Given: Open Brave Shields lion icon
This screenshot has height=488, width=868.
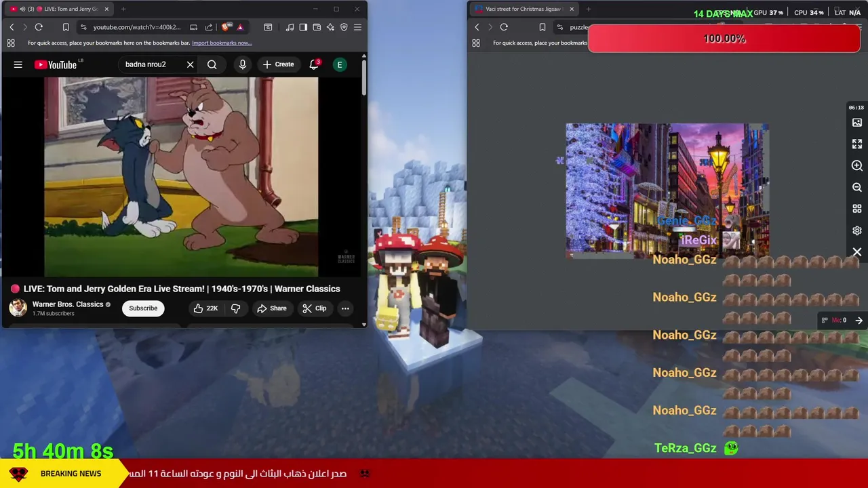Looking at the screenshot, I should [x=226, y=27].
